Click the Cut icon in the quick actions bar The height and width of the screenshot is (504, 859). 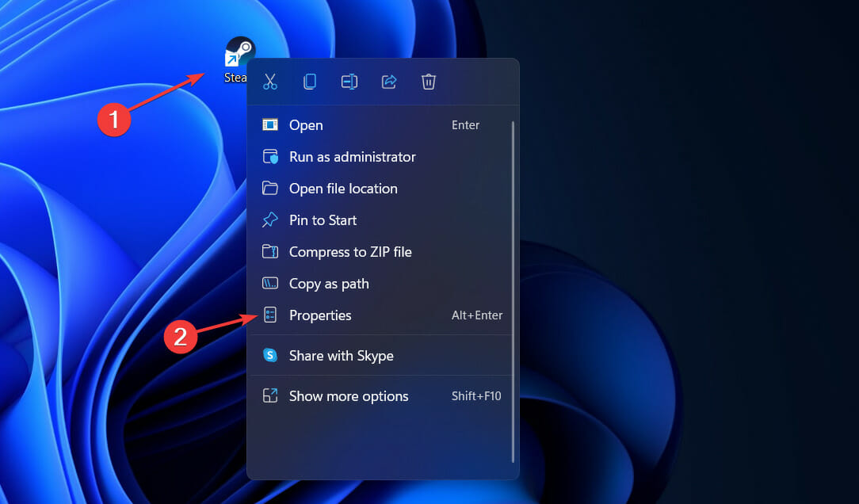[270, 82]
